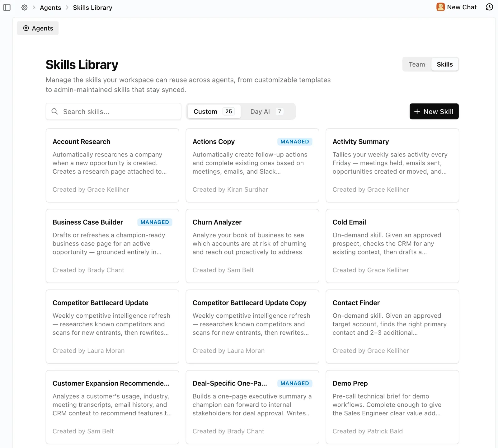Start a New Chat
The width and height of the screenshot is (498, 448).
[456, 7]
